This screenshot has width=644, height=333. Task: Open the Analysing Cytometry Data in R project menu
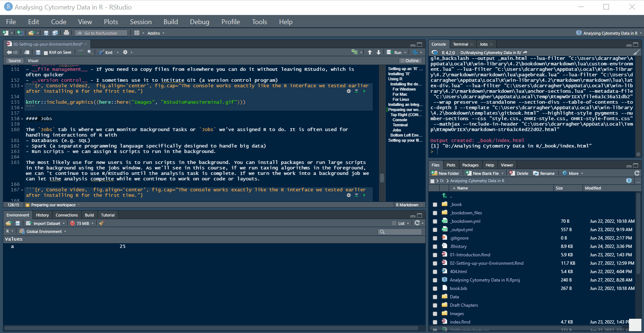(609, 33)
